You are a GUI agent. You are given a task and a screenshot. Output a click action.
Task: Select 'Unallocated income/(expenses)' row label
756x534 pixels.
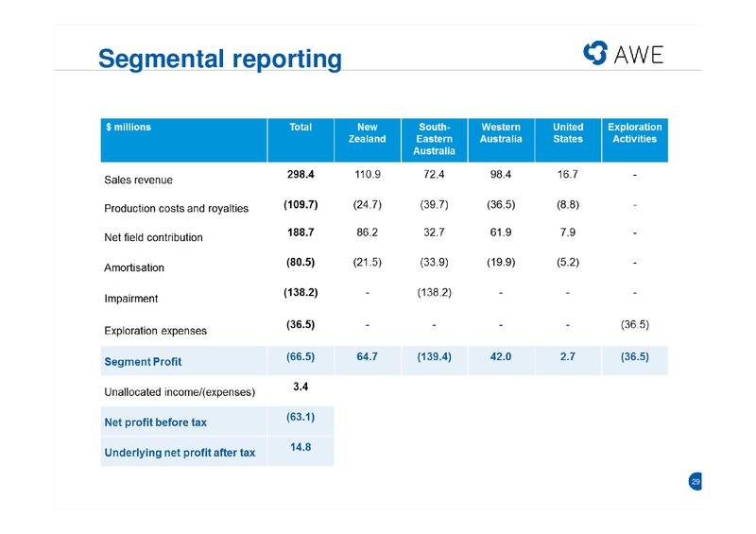pos(180,392)
